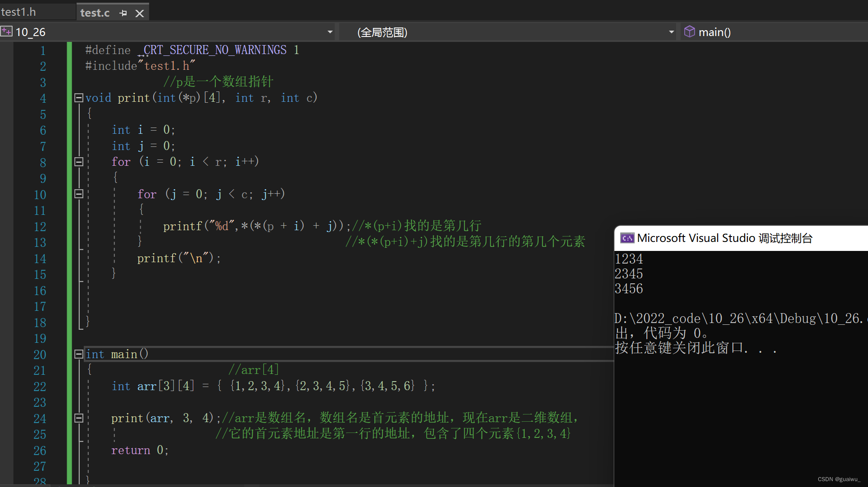Screen dimensions: 868x487
Task: Click the console output line 2345
Action: (x=629, y=274)
